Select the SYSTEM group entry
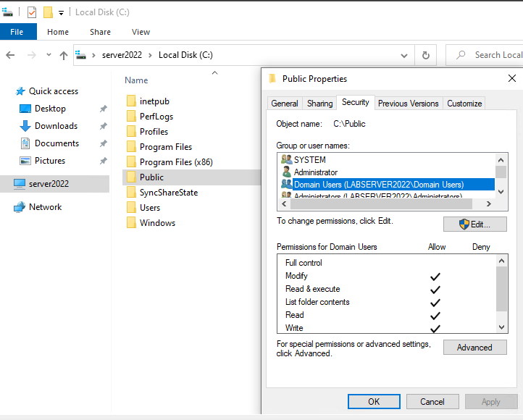Screen dimensions: 523x420 pyautogui.click(x=309, y=160)
